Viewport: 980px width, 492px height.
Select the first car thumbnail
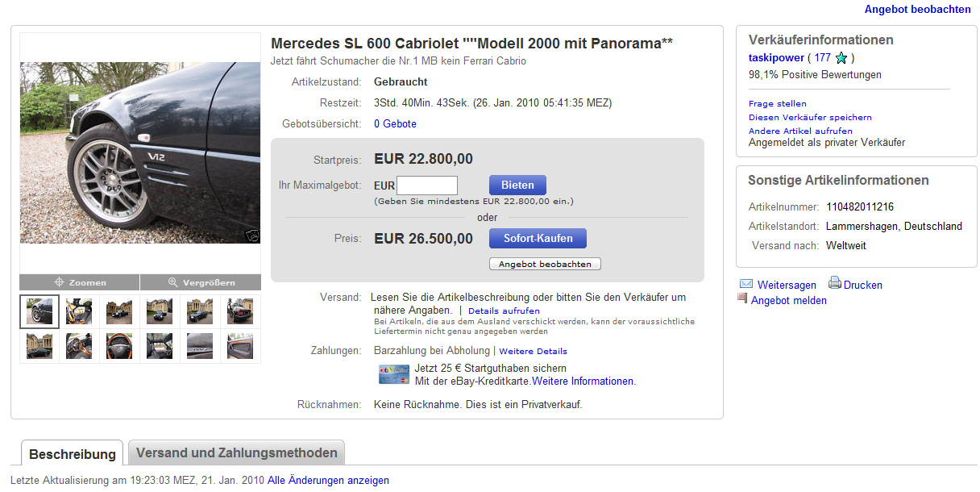39,311
